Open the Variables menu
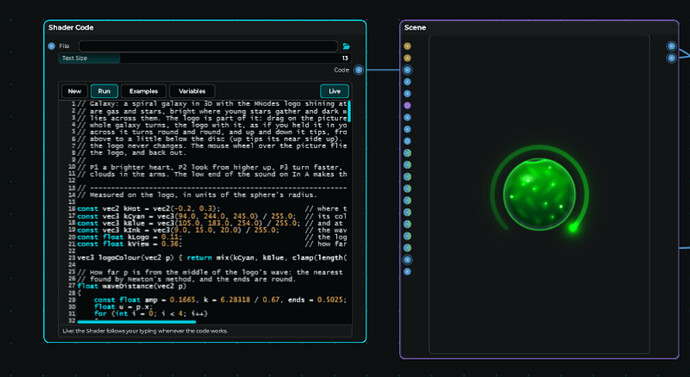 click(x=192, y=91)
